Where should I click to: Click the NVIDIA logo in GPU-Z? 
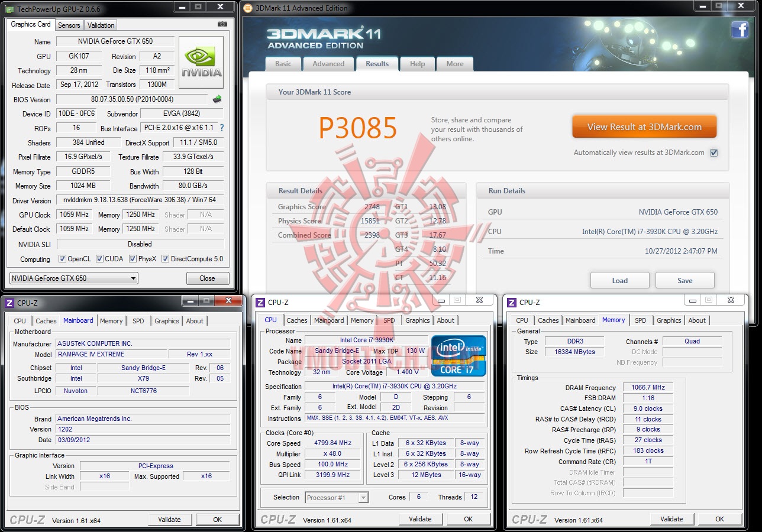(202, 63)
